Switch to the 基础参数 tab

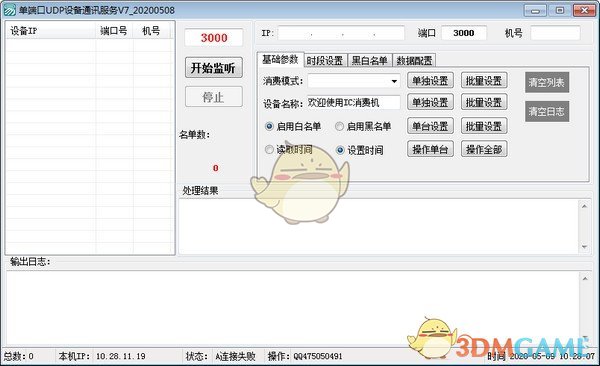click(x=280, y=59)
